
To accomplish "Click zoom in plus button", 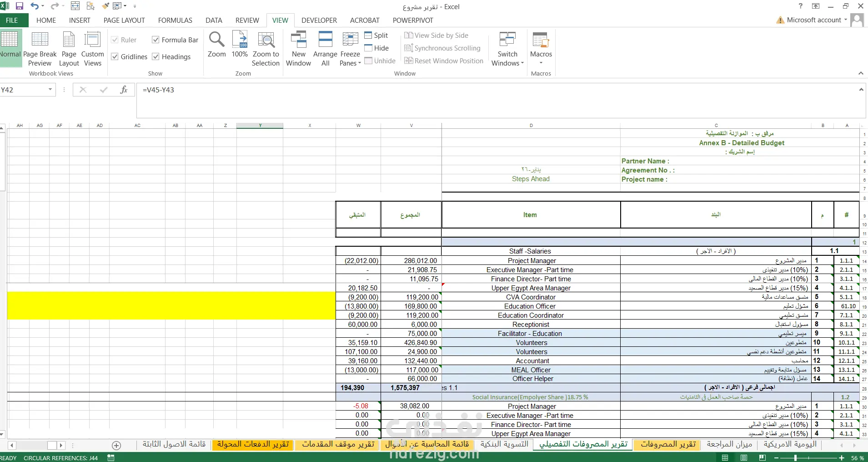I will 842,458.
